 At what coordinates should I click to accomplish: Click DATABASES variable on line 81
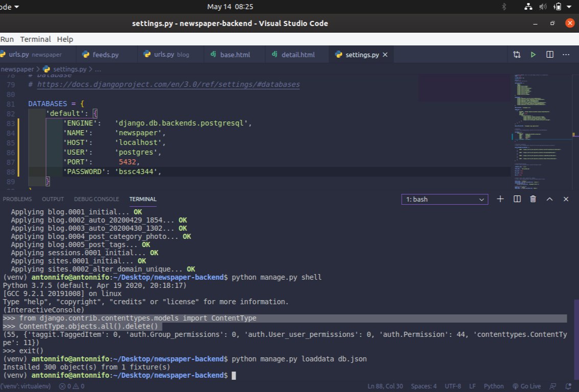[x=48, y=104]
